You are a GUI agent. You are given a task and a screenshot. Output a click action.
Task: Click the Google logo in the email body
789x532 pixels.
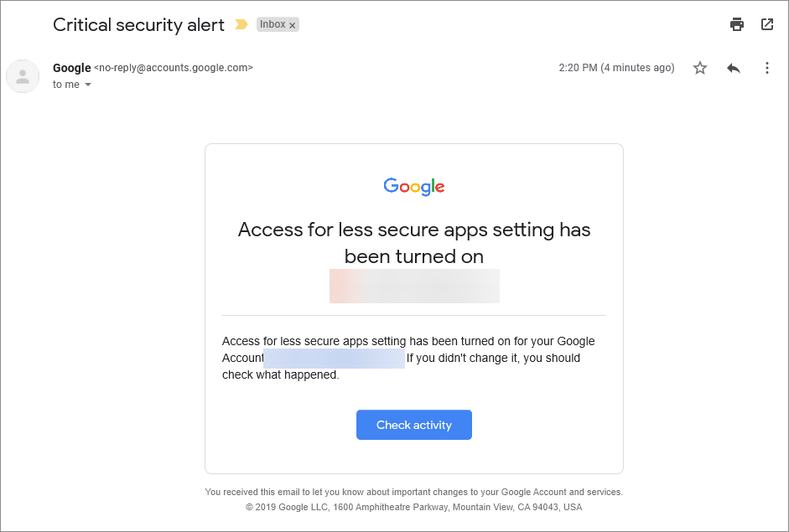tap(414, 187)
